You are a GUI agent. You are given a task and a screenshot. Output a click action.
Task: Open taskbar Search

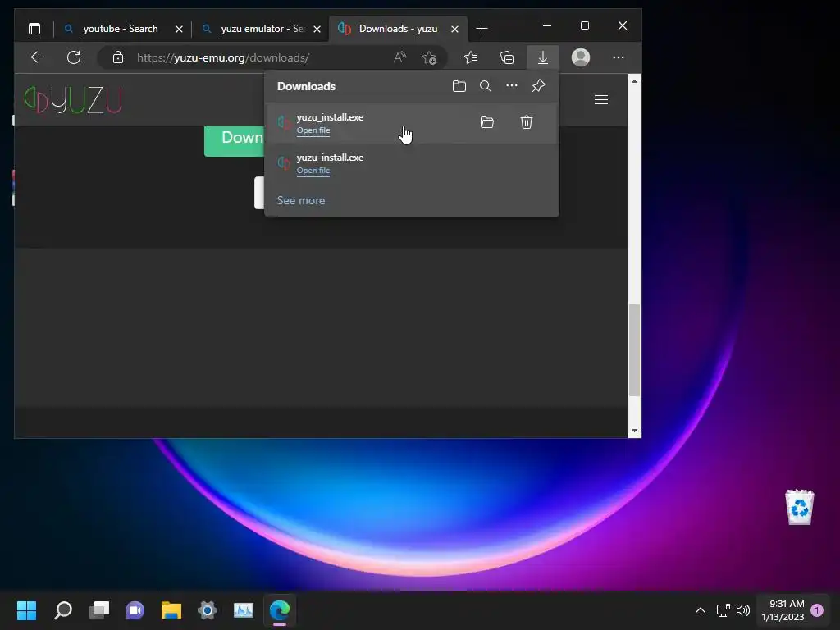coord(63,610)
